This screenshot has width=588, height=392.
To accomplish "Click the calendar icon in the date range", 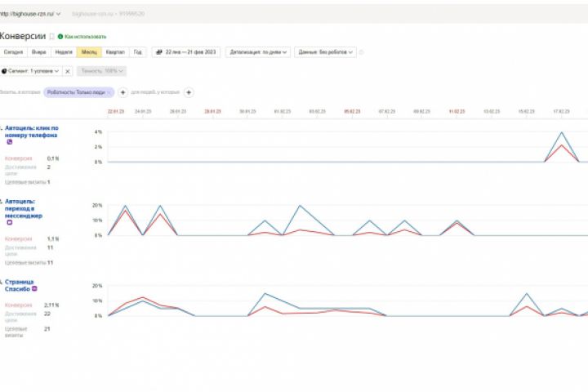I will 159,52.
